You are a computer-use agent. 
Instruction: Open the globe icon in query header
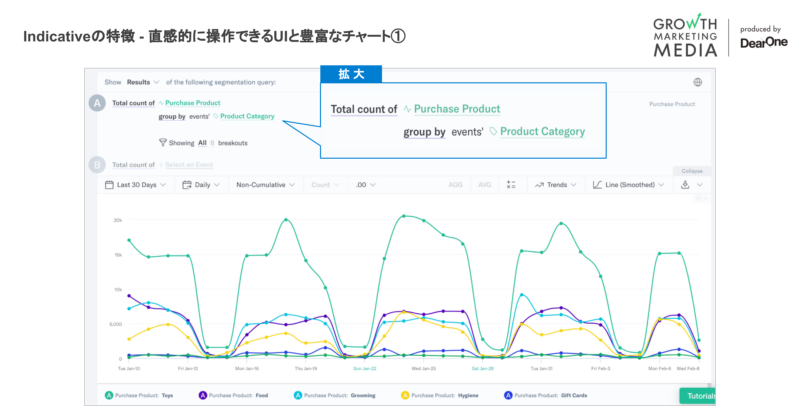(697, 82)
